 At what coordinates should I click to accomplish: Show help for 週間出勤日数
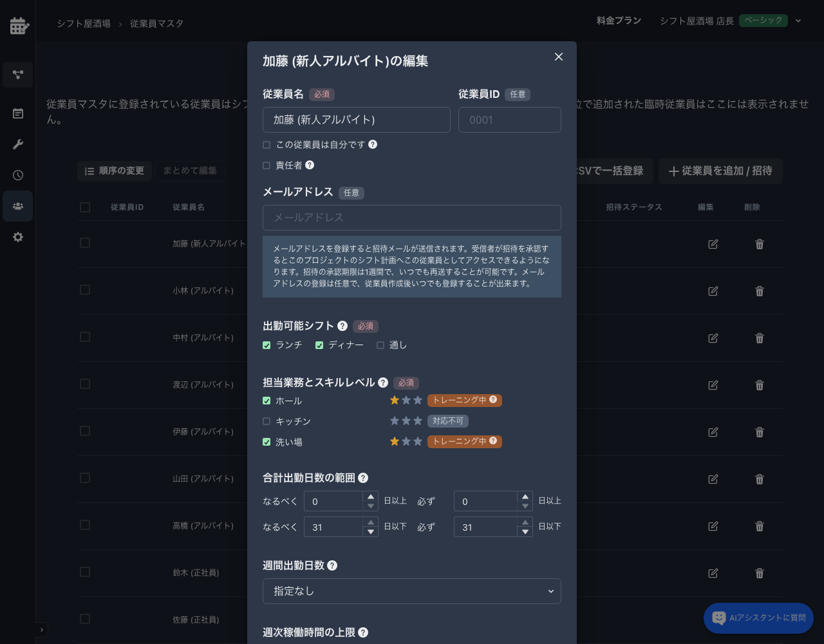point(332,565)
